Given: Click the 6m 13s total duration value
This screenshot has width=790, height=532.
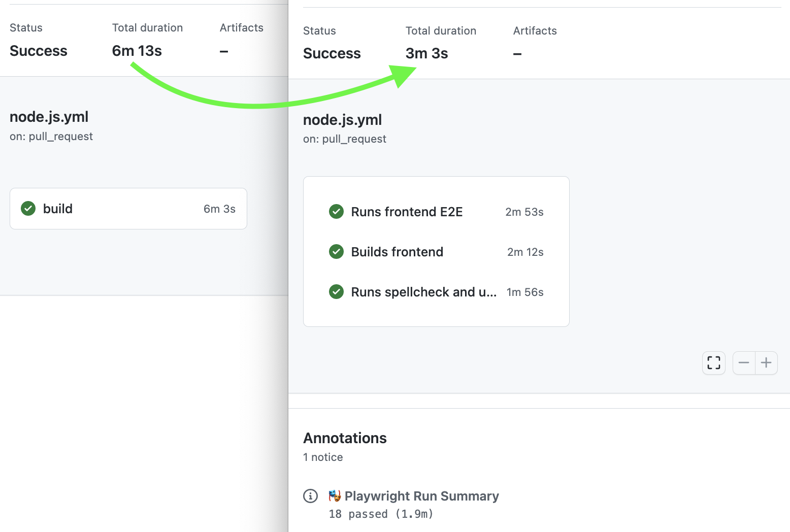Looking at the screenshot, I should 137,51.
